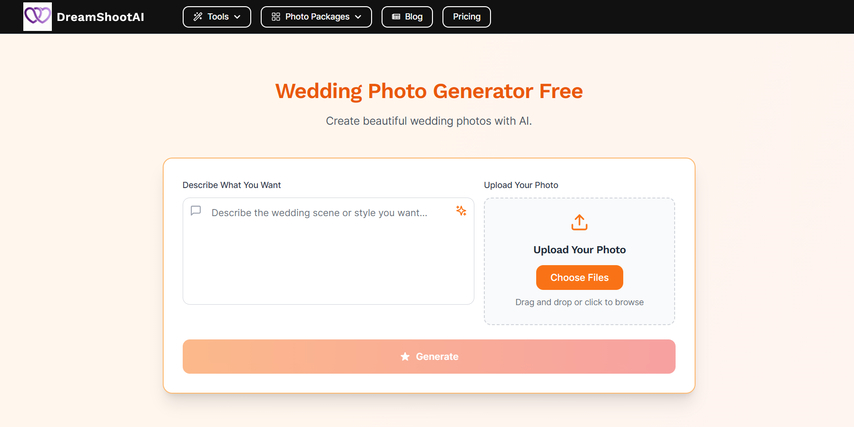Open the Tools menu label
This screenshot has height=427, width=854.
click(x=218, y=17)
